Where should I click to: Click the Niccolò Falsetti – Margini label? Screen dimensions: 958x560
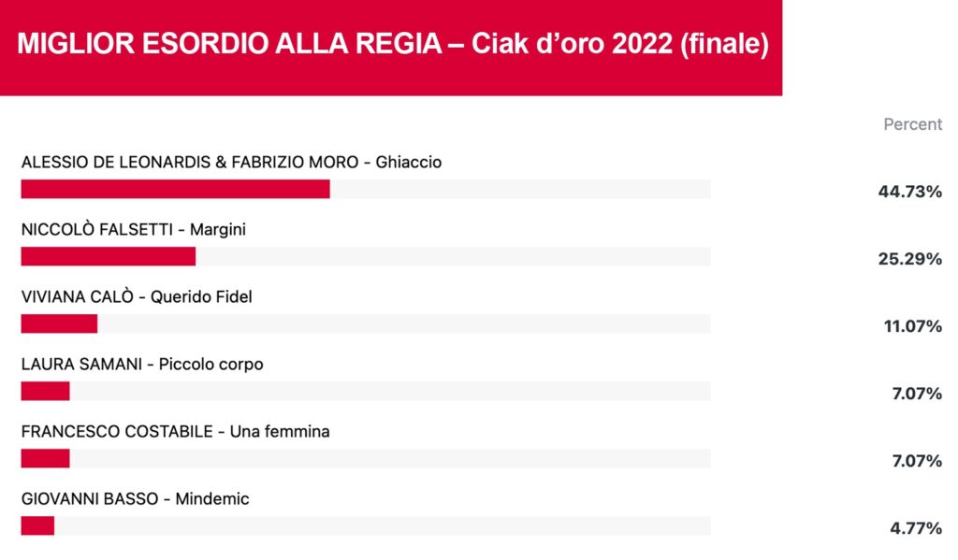(133, 230)
